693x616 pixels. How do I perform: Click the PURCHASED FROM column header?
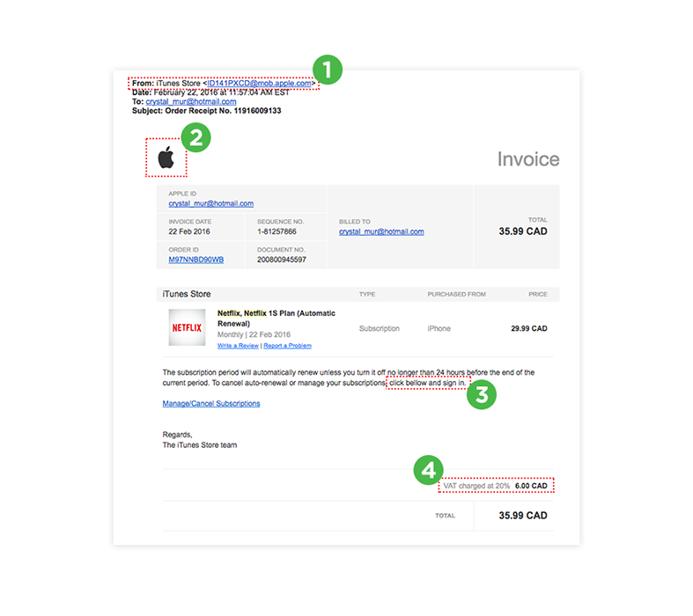pos(456,294)
